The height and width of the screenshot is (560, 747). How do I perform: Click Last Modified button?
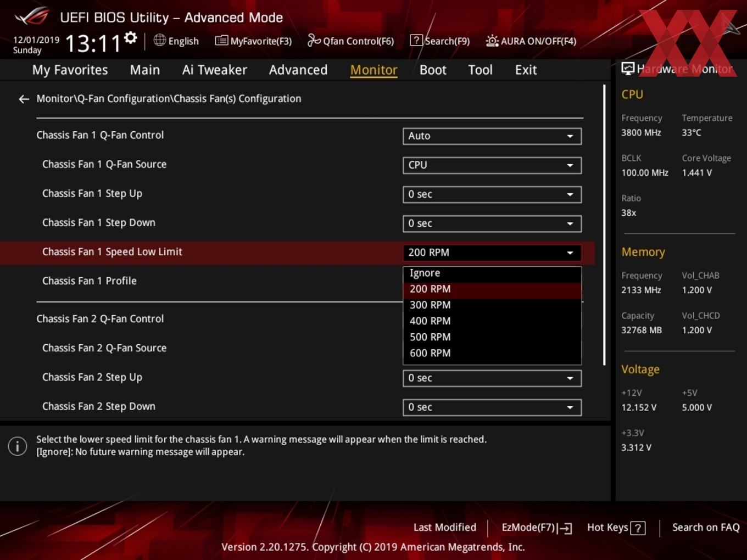click(445, 528)
